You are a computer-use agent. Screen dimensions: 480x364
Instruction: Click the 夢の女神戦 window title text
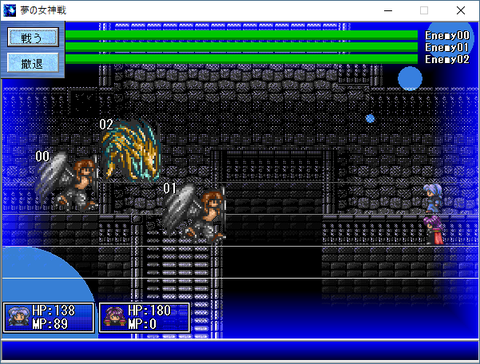[43, 10]
